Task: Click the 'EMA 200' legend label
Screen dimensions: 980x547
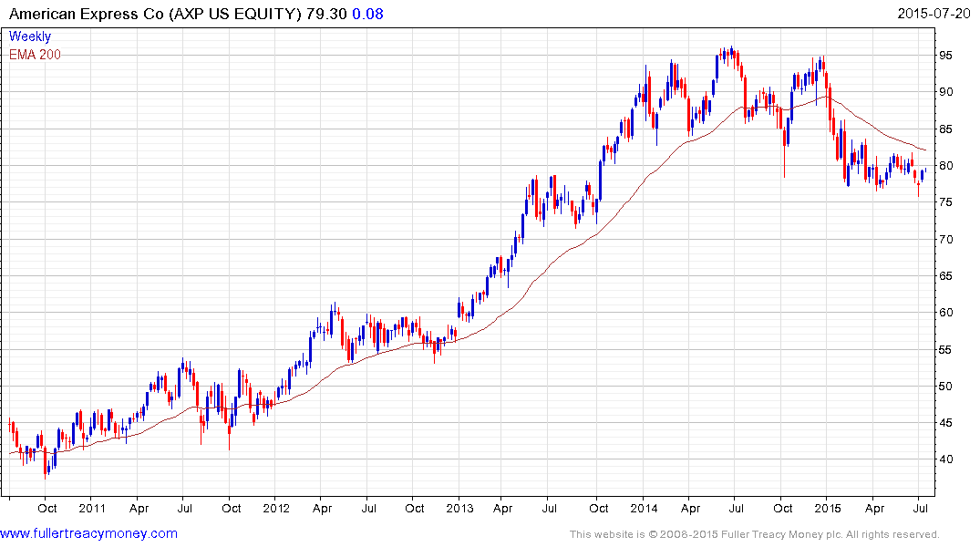Action: coord(35,55)
